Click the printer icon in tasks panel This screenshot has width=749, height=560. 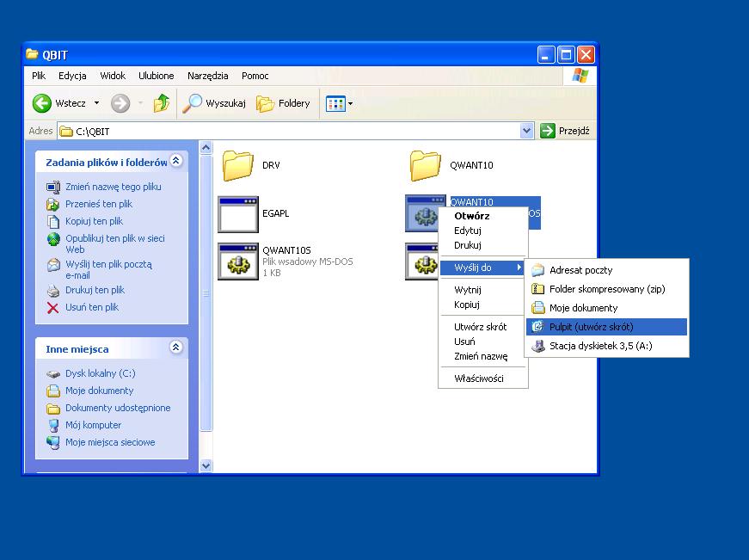point(53,291)
